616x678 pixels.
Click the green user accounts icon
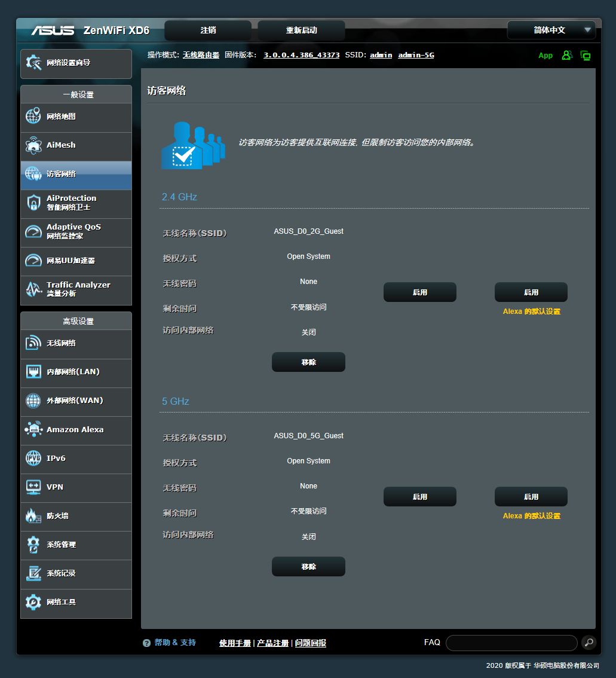(x=567, y=56)
